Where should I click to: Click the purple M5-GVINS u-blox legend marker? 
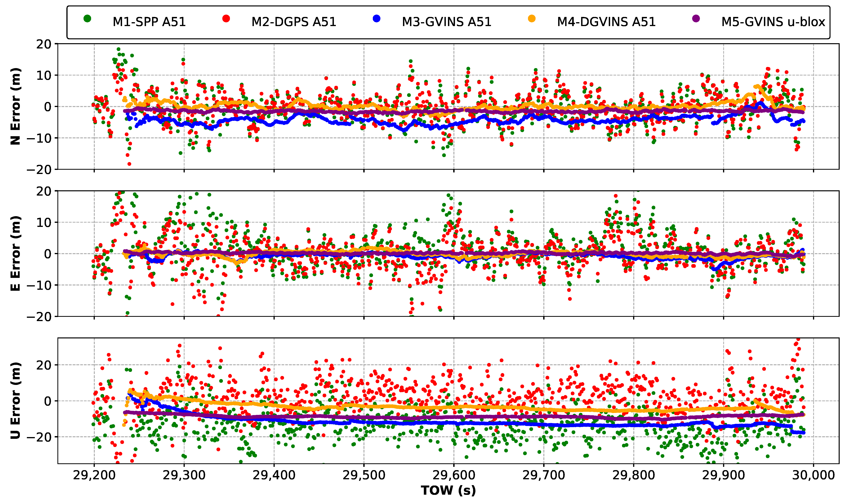[696, 19]
